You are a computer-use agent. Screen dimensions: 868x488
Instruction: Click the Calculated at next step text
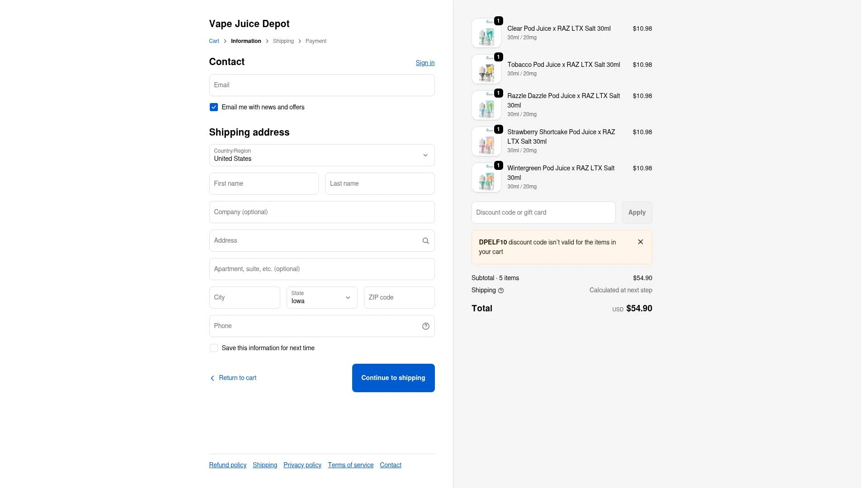click(x=621, y=291)
